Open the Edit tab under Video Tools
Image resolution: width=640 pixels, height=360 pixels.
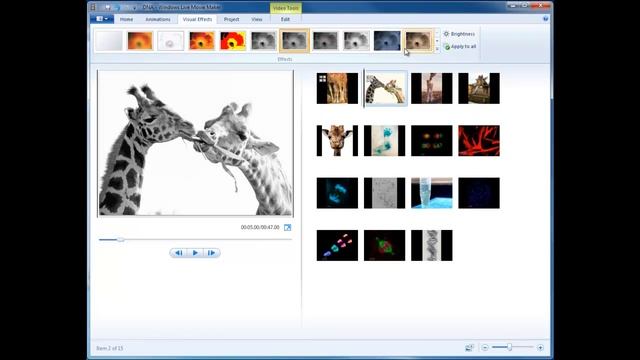(x=285, y=19)
